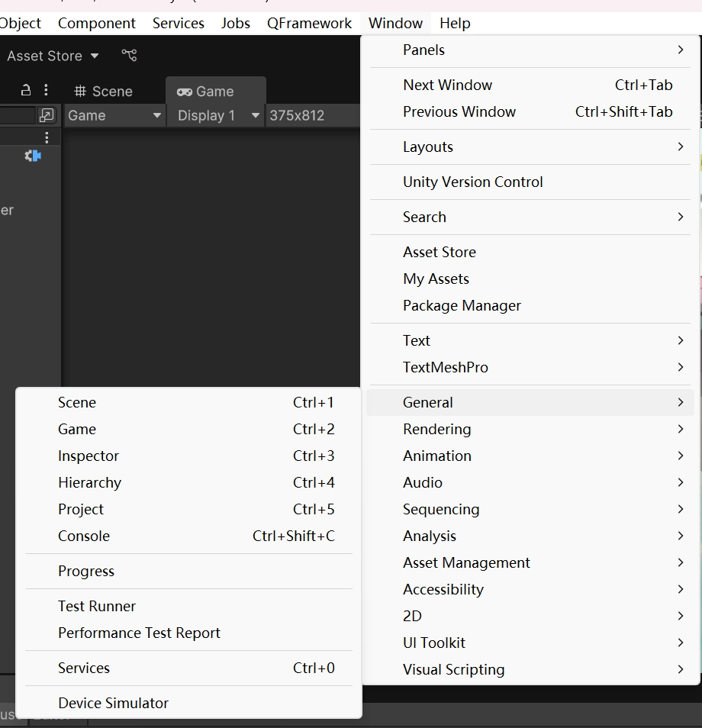Image resolution: width=702 pixels, height=728 pixels.
Task: Open the Progress window
Action: 188,571
